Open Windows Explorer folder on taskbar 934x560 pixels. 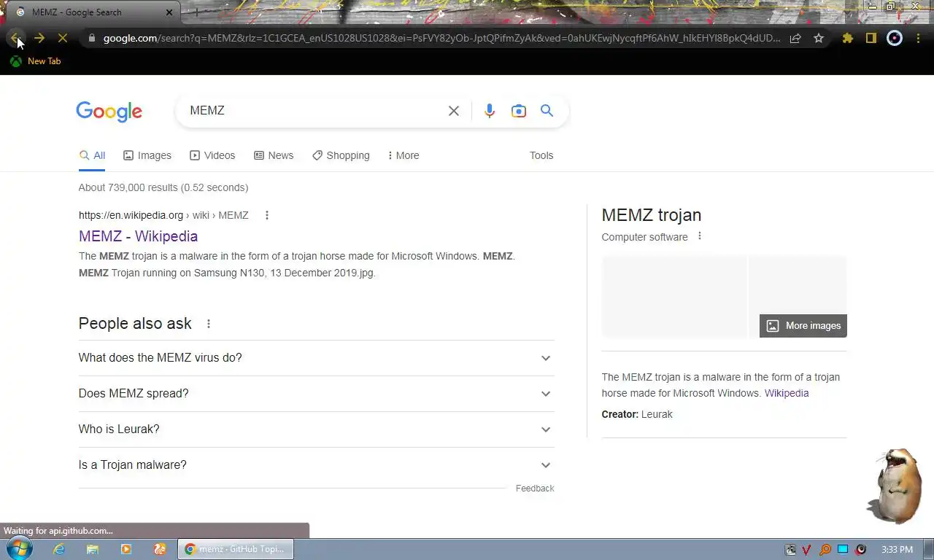93,549
